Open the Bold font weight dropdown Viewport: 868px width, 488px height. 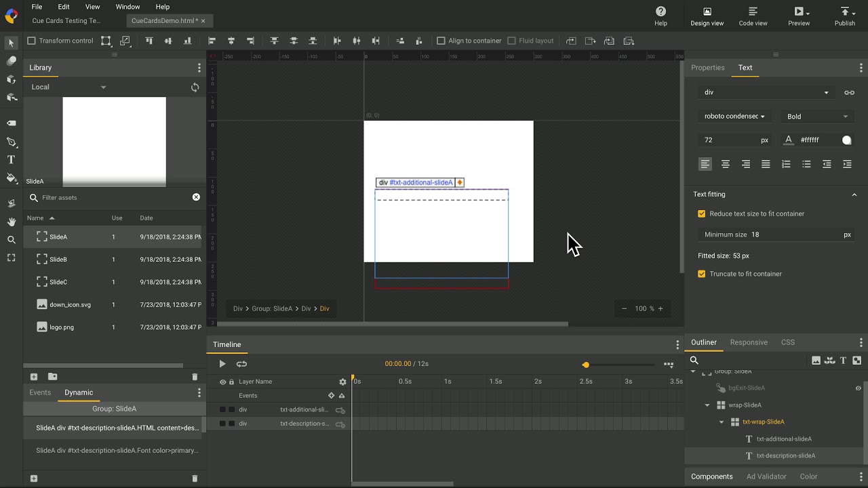(816, 117)
